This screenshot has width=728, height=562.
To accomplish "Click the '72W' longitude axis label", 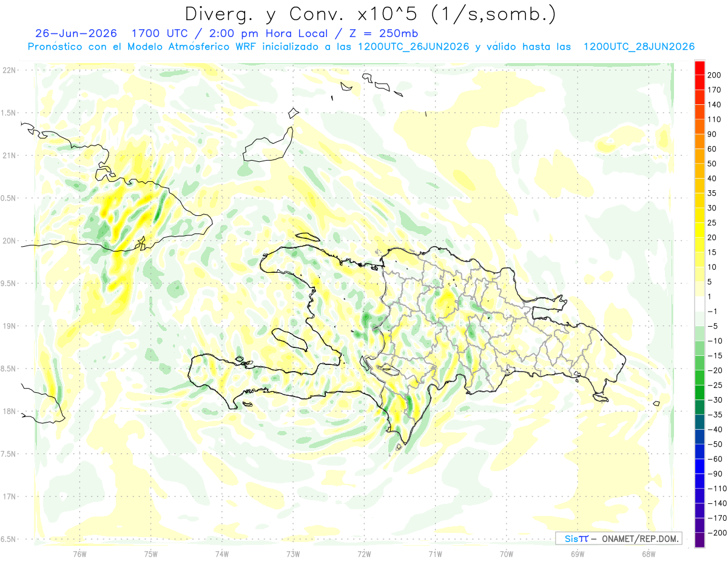I will pos(364,554).
